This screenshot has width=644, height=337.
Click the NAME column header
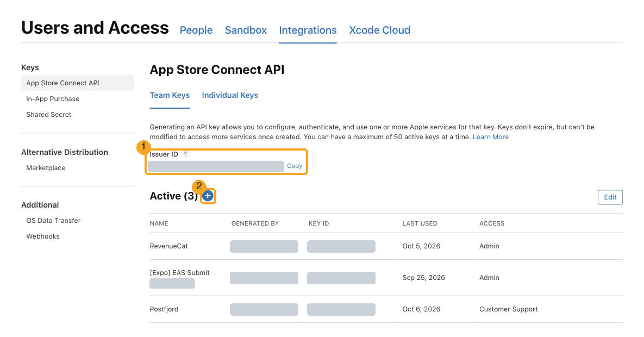point(159,223)
